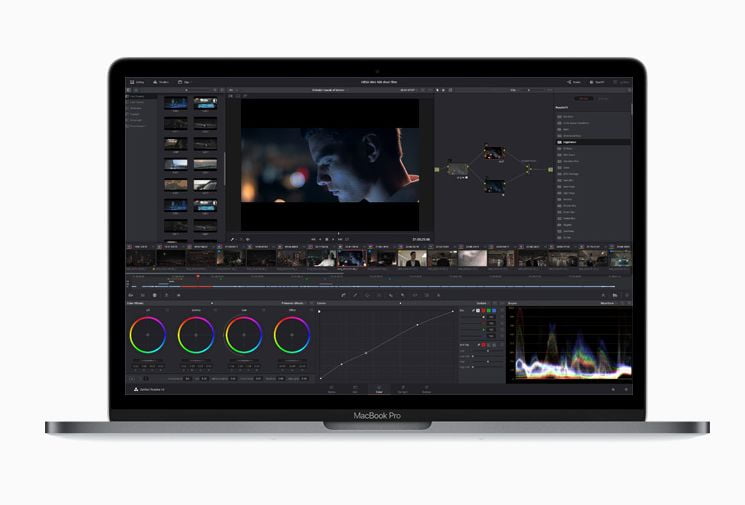Click the Lift color wheel center
The height and width of the screenshot is (505, 745).
pyautogui.click(x=148, y=335)
